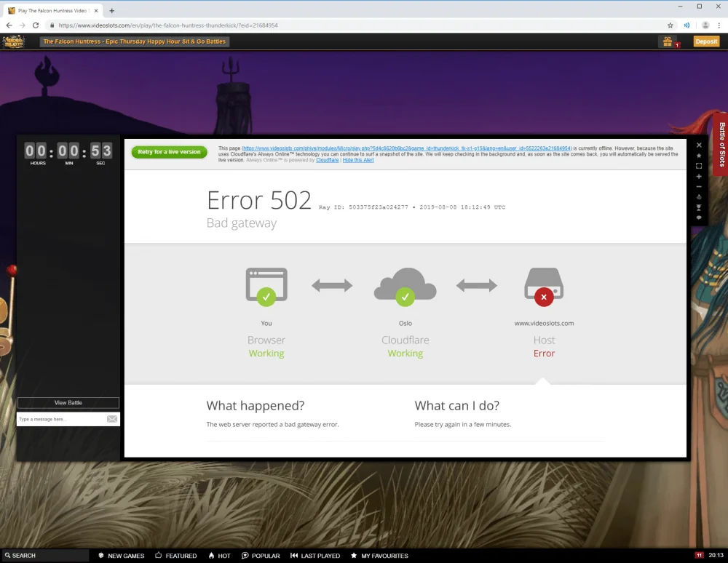
Task: Open FEATURED in bottom menu
Action: pos(176,556)
